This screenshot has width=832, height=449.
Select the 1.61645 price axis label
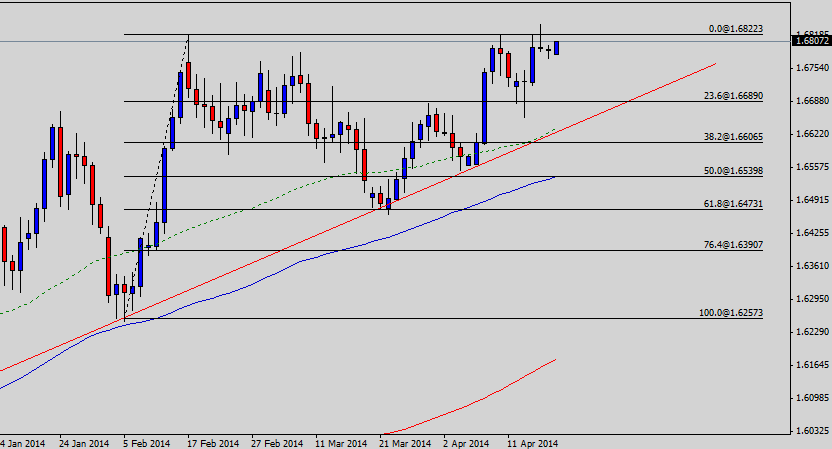coord(810,364)
